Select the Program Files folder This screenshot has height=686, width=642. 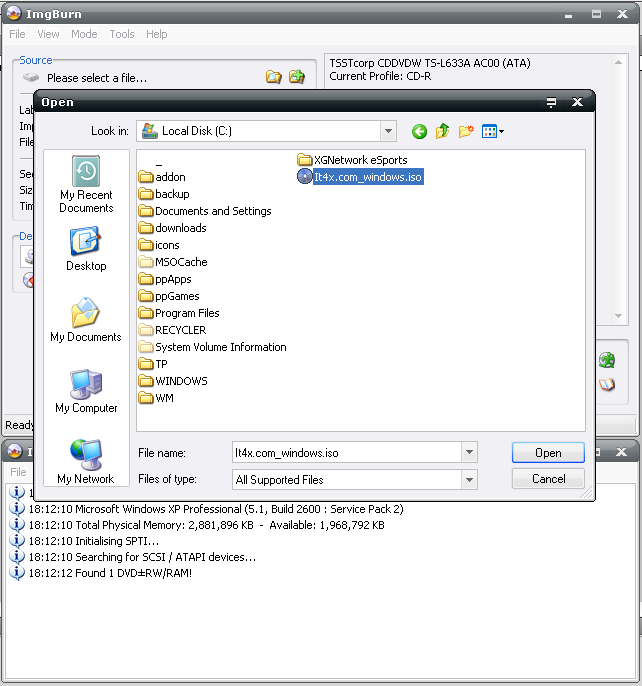(x=179, y=313)
